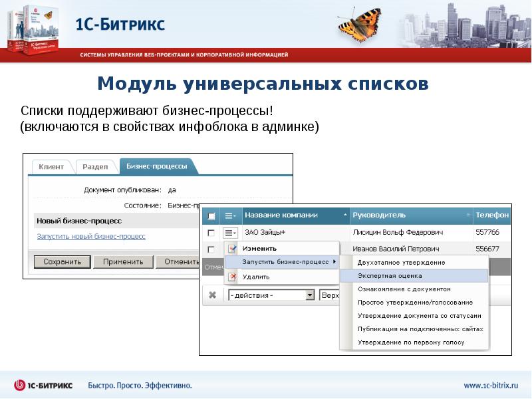Click phone number 557766
The image size is (532, 399).
[487, 232]
